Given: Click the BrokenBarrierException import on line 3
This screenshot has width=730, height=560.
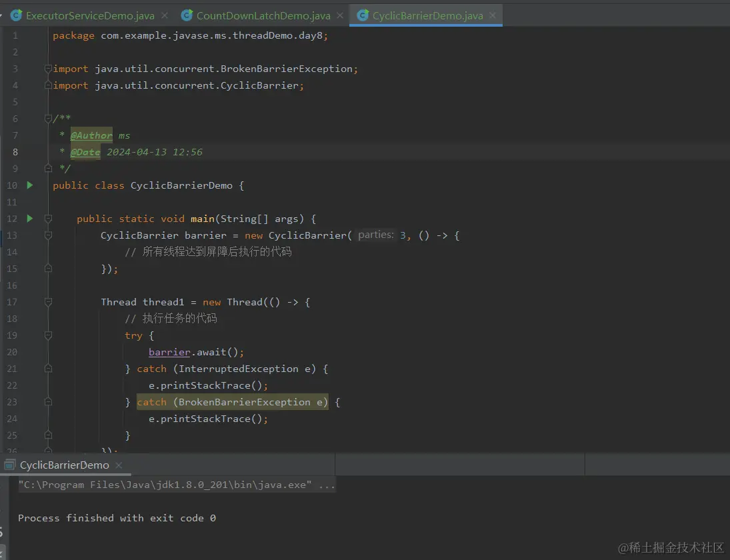Looking at the screenshot, I should click(x=205, y=69).
